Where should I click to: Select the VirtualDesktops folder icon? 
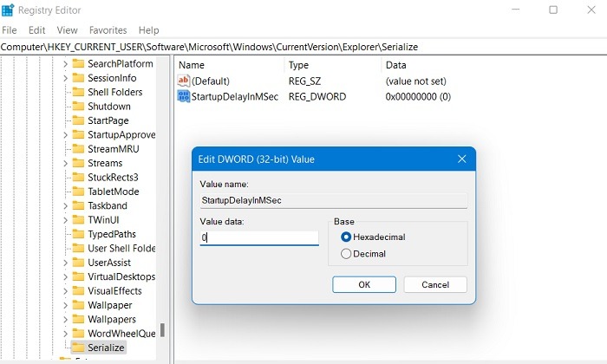(78, 276)
